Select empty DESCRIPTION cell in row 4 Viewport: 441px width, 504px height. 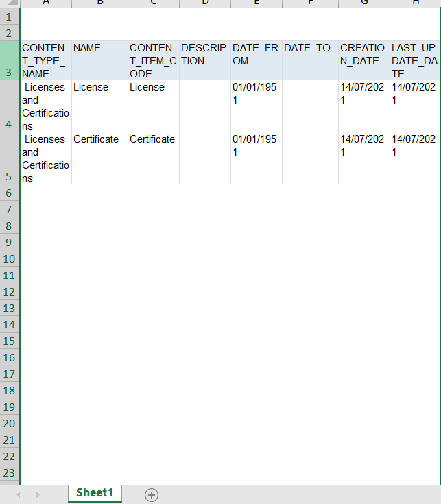point(205,106)
